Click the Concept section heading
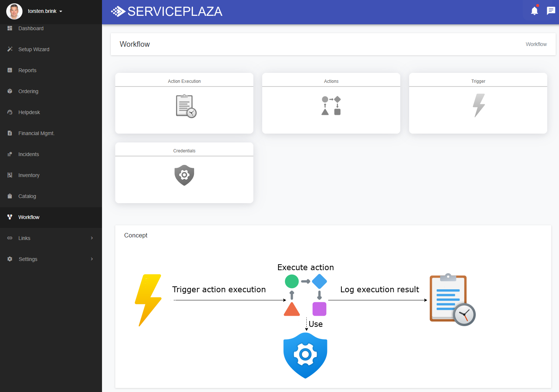This screenshot has width=559, height=392. pos(136,236)
